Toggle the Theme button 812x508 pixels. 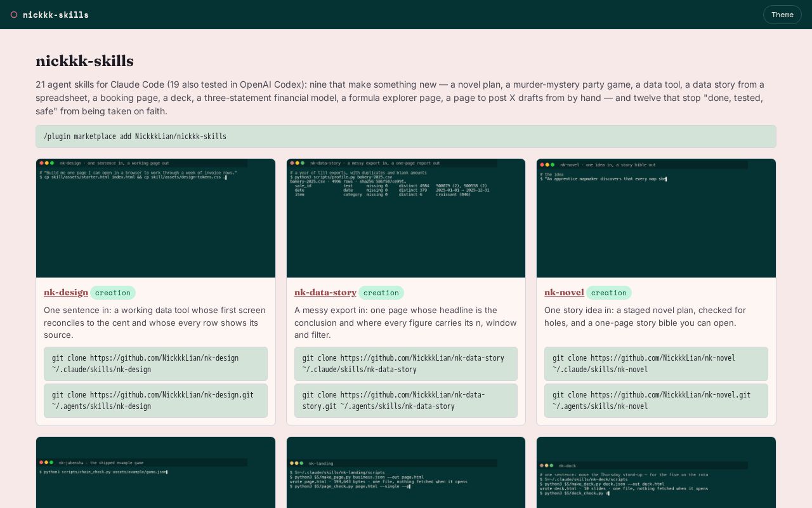point(782,15)
